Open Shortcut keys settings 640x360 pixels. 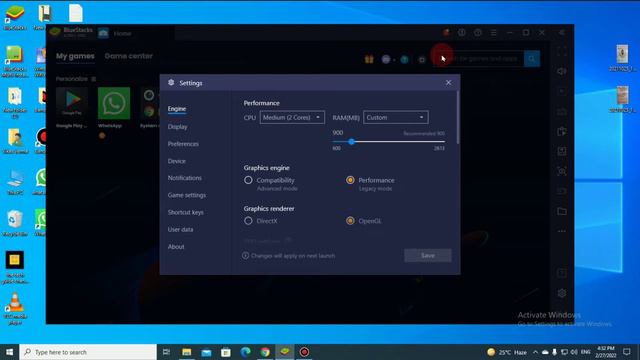click(185, 212)
